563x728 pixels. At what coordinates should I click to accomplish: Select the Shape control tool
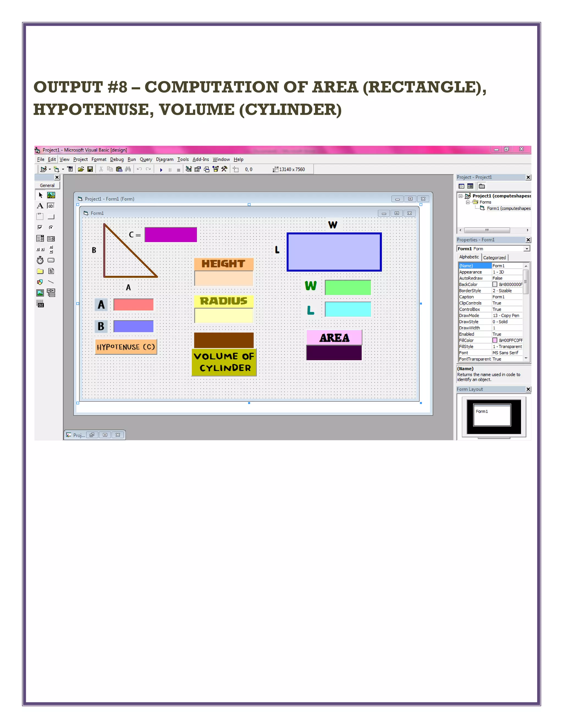tap(40, 282)
